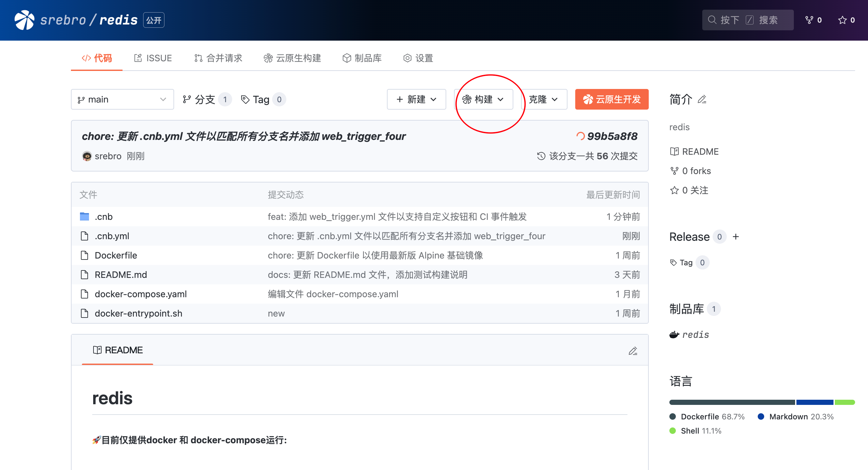Star the repository using header star icon
This screenshot has height=470, width=868.
842,20
